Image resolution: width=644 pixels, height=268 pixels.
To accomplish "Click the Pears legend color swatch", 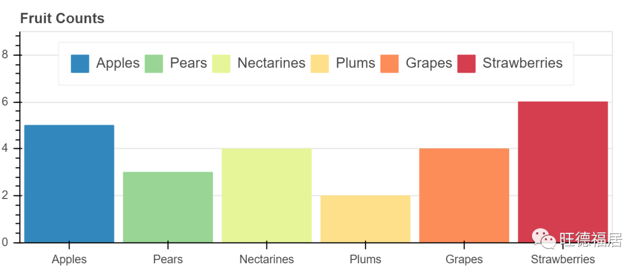I will coord(154,64).
